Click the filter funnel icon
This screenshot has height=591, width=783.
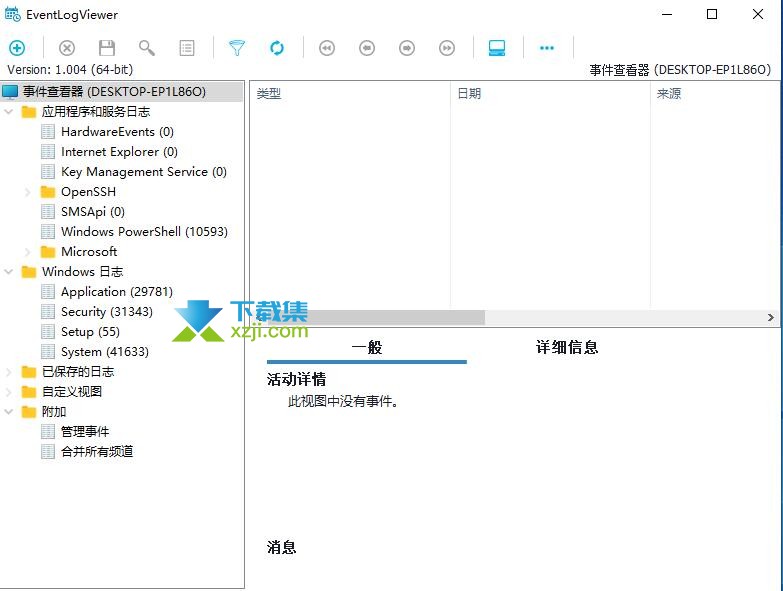point(237,48)
